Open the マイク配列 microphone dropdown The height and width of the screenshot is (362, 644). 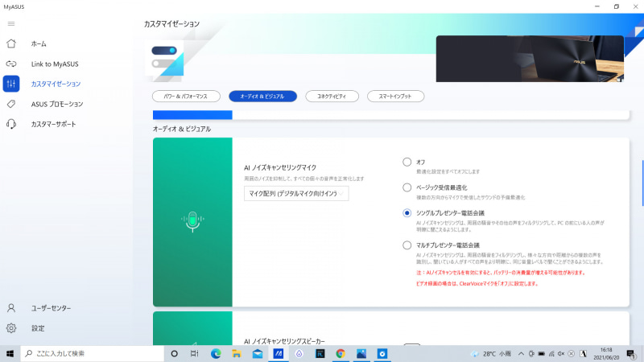point(296,193)
